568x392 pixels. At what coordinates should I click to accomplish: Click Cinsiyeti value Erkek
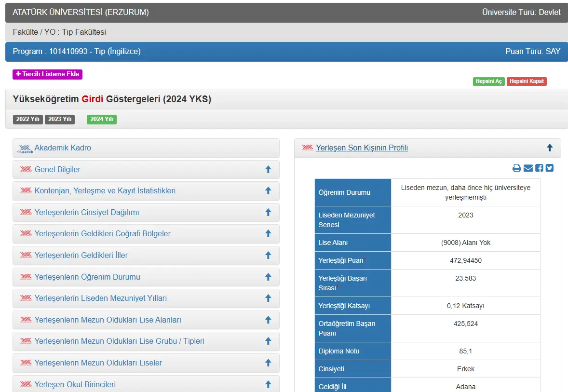pyautogui.click(x=465, y=369)
